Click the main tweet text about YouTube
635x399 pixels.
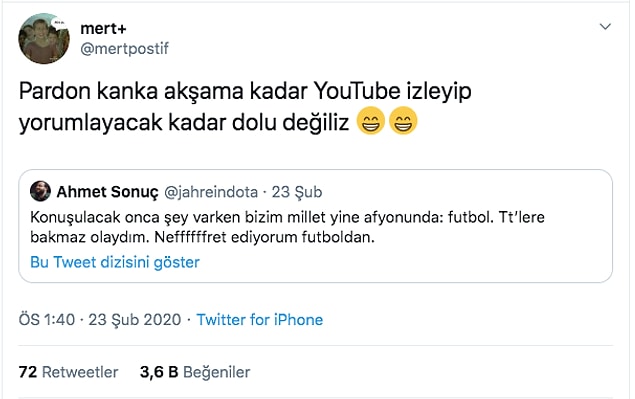pos(245,107)
